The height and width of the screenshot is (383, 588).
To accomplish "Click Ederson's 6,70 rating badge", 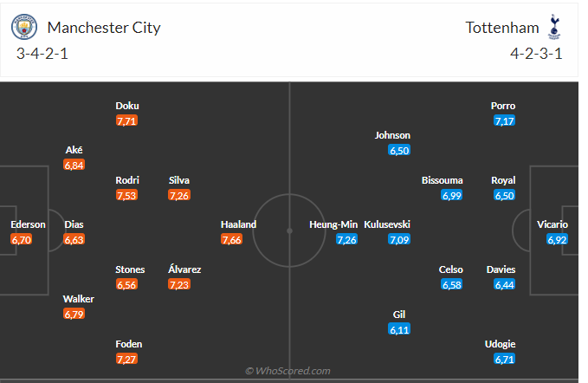I will click(x=22, y=239).
